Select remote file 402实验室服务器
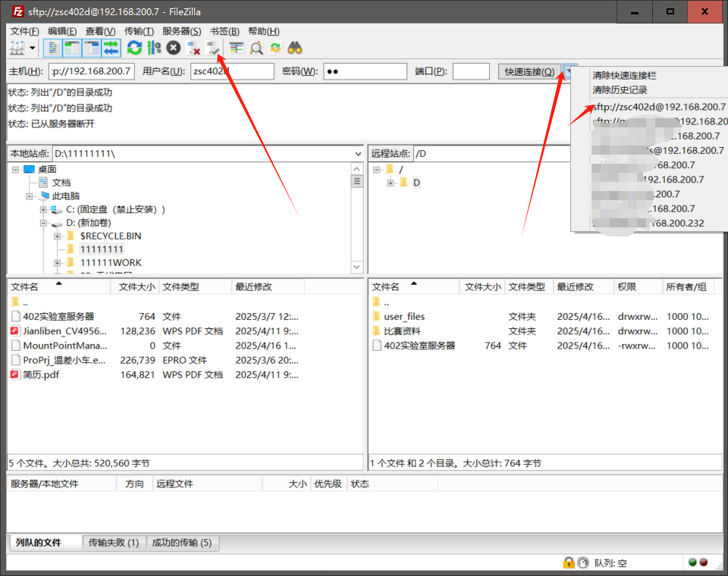The width and height of the screenshot is (728, 576). (419, 346)
